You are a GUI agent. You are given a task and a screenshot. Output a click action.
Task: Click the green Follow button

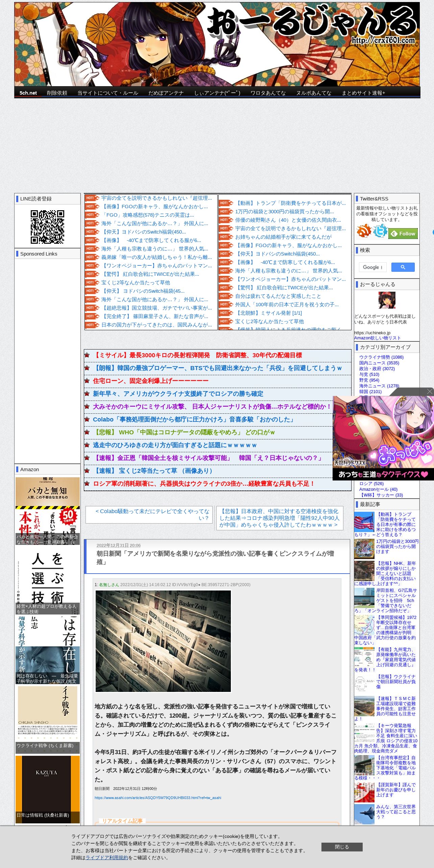click(403, 234)
